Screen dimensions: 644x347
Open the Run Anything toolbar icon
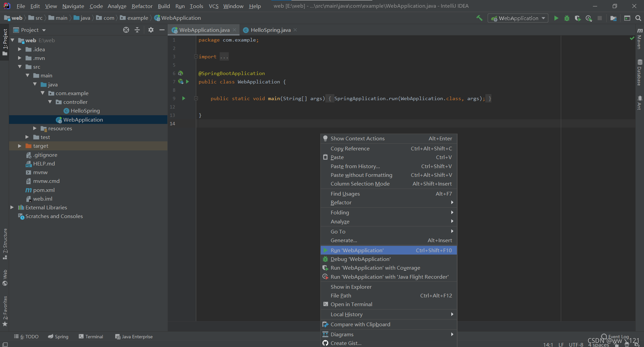[627, 18]
